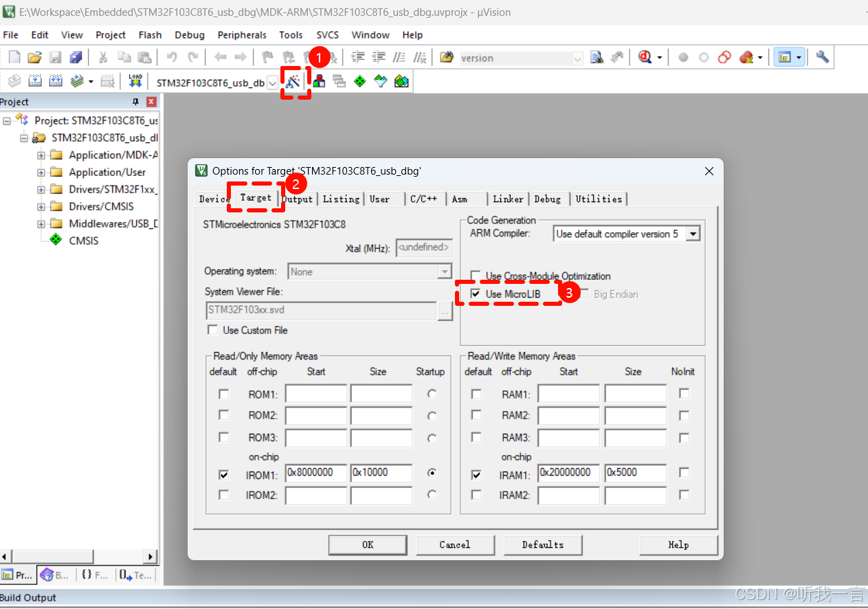Click the kill all breakpoints icon
The height and width of the screenshot is (609, 868).
(746, 58)
